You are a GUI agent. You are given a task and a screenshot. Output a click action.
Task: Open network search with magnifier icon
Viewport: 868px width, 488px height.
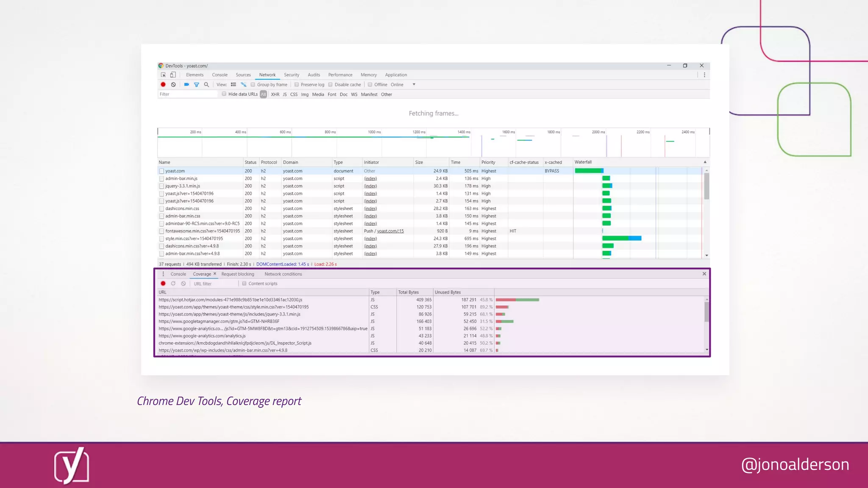tap(206, 85)
